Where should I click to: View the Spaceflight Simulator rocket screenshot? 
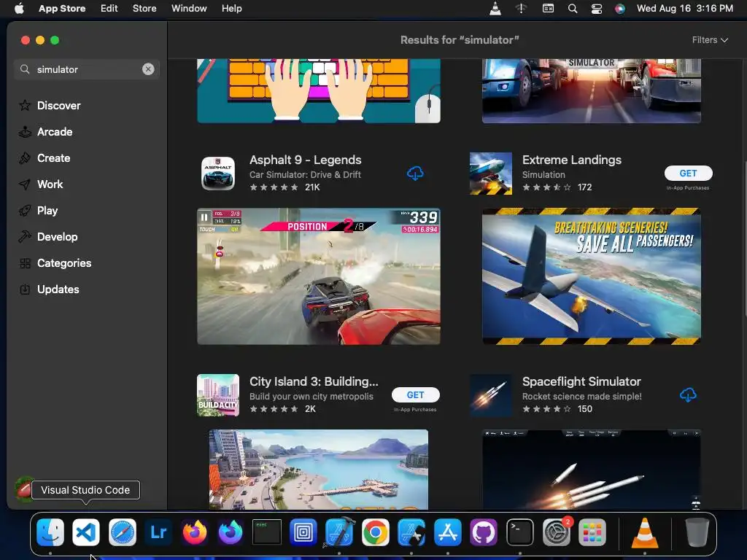point(591,470)
